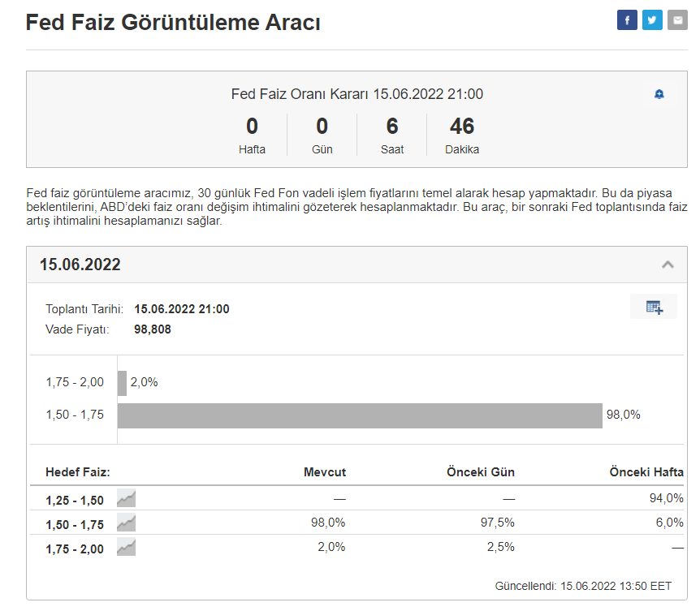This screenshot has width=700, height=611.
Task: Share page on Facebook
Action: point(627,20)
